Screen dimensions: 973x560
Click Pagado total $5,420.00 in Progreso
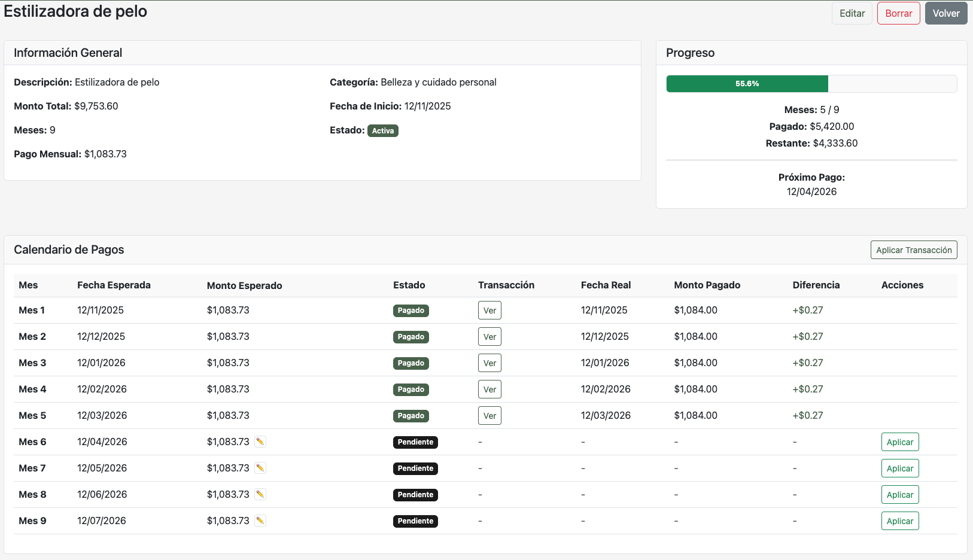[832, 126]
